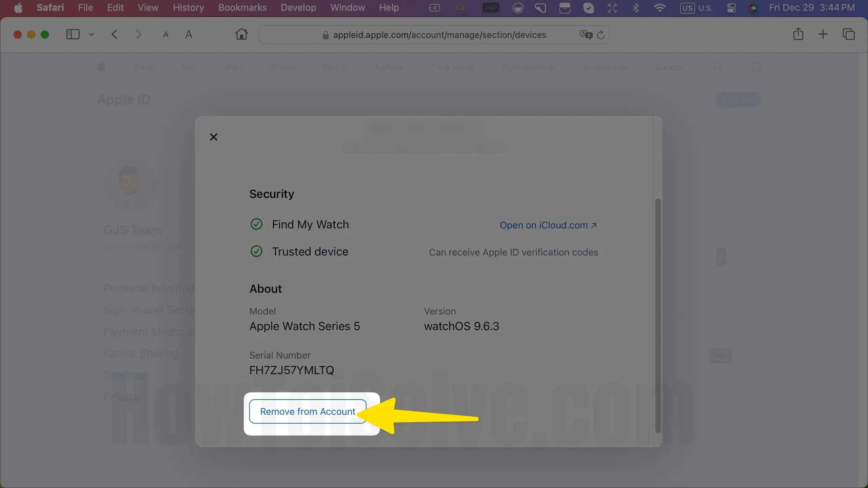Open the home page icon
Viewport: 868px width, 488px height.
click(x=241, y=34)
